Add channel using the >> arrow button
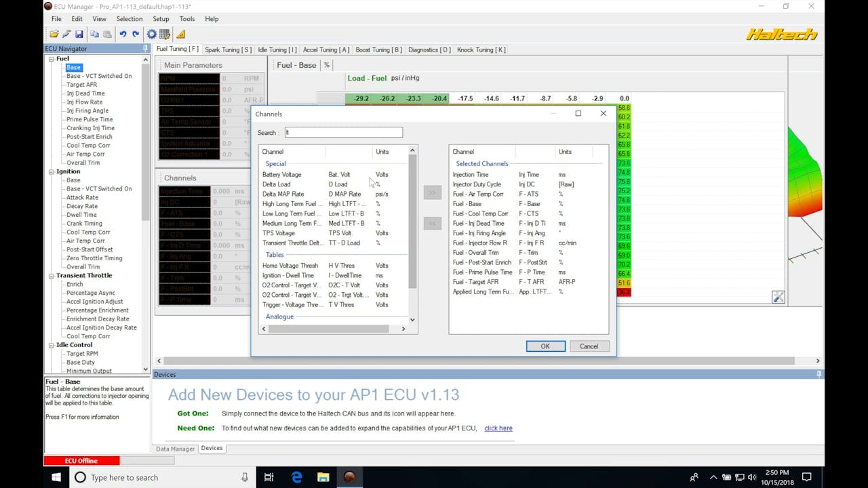Viewport: 868px width, 488px height. point(432,193)
